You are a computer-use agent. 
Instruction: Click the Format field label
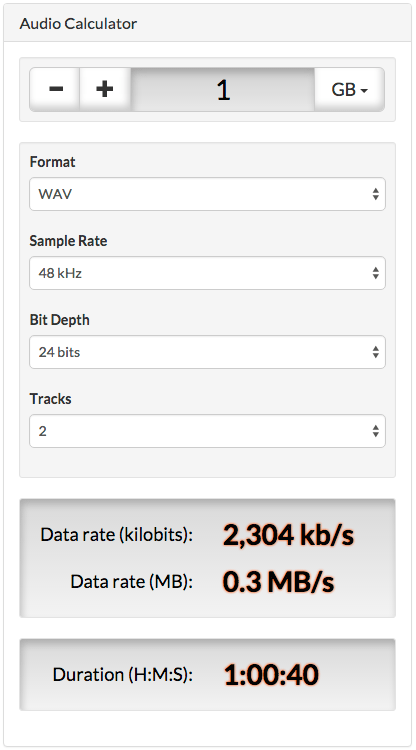point(53,162)
